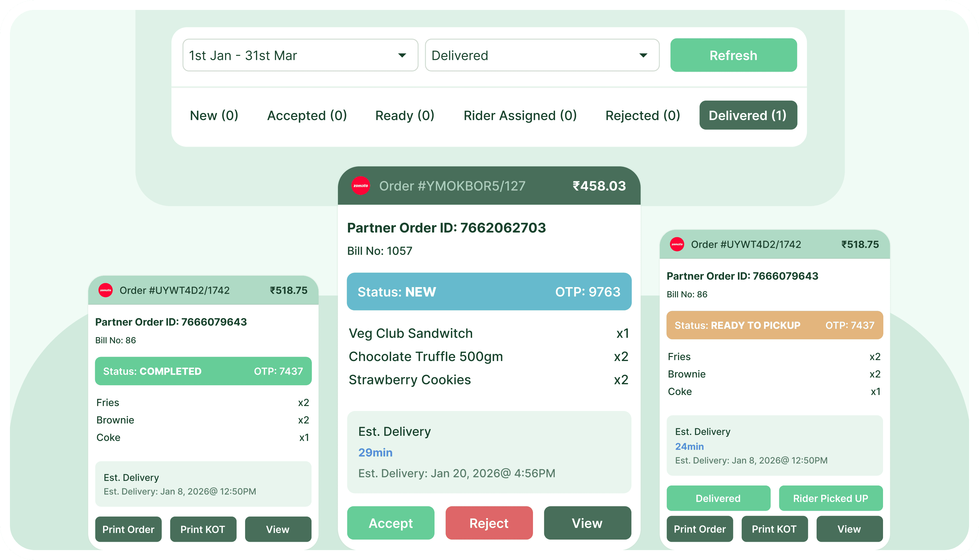Click Rider Picked UP on the ready order
The height and width of the screenshot is (560, 979).
831,498
